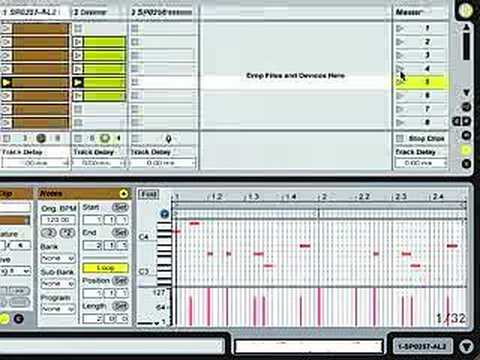Click the Orig. BPM value field
This screenshot has height=360, width=480.
58,220
